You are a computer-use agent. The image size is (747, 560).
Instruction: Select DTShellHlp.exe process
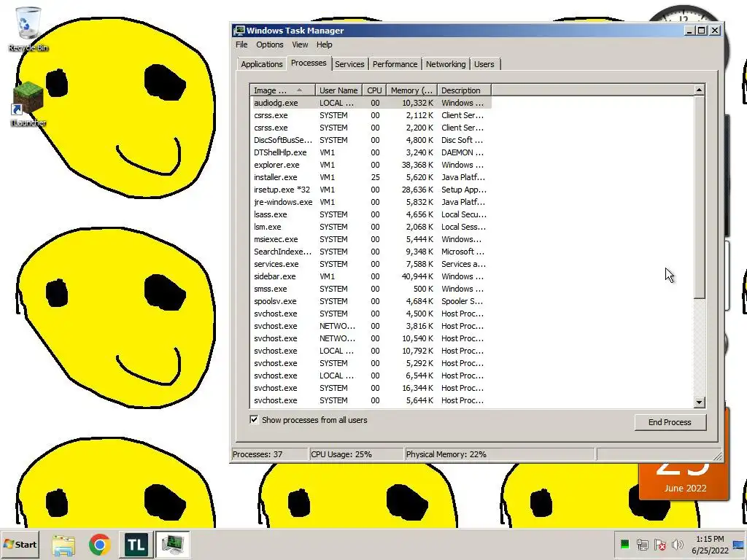371,152
